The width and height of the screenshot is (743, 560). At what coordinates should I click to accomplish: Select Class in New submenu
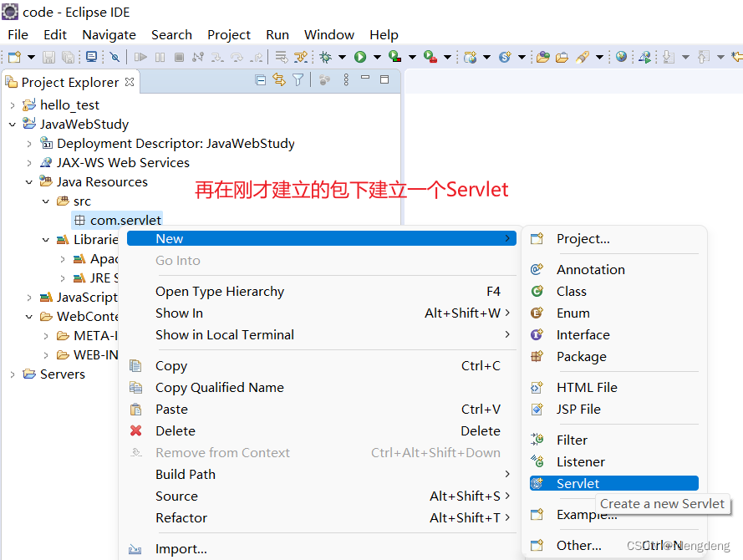point(614,292)
